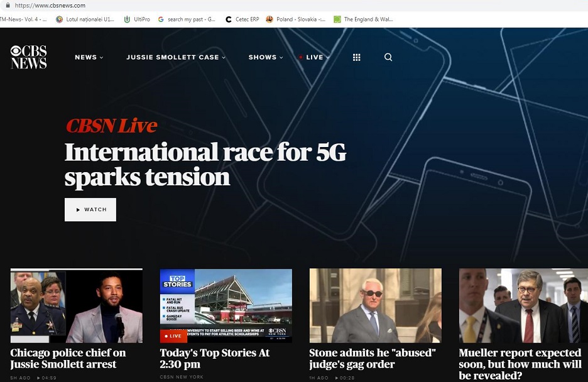This screenshot has height=382, width=588.
Task: Open 'Mueller report expected soon' headline
Action: pos(520,364)
